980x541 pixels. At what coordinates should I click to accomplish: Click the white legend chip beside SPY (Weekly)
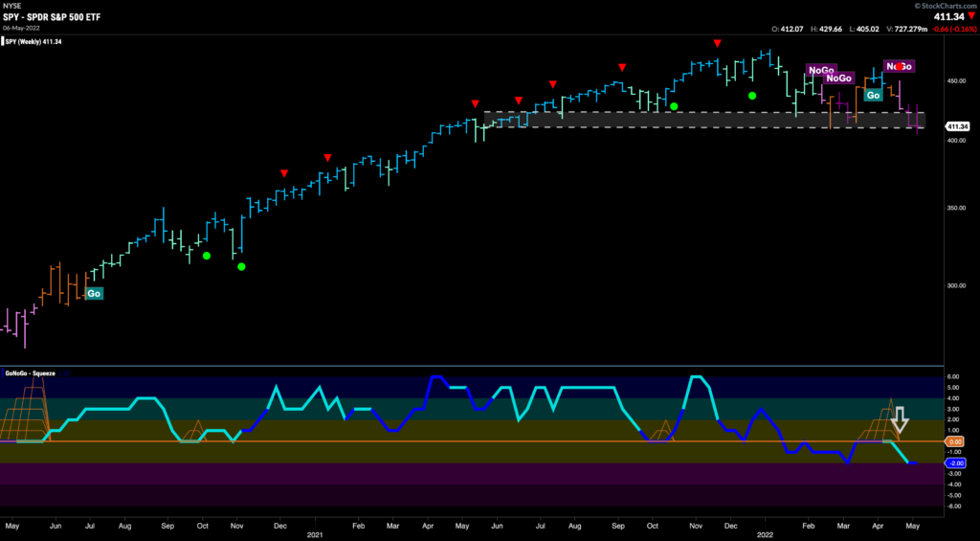tap(5, 42)
